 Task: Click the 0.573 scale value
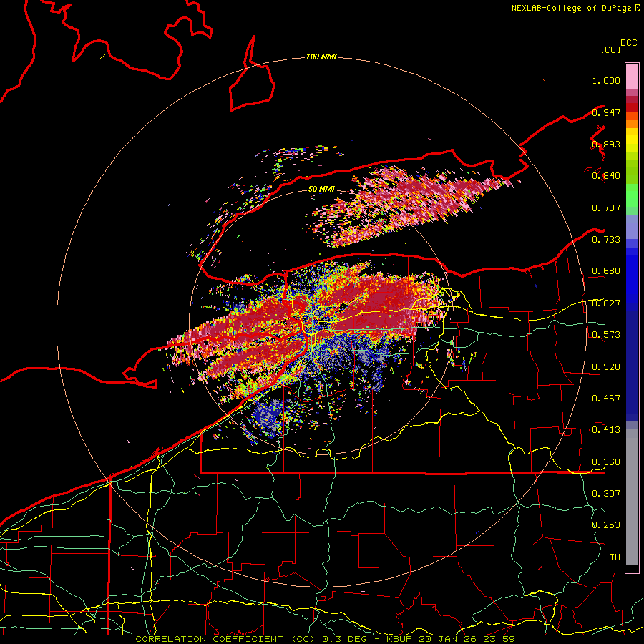point(606,335)
